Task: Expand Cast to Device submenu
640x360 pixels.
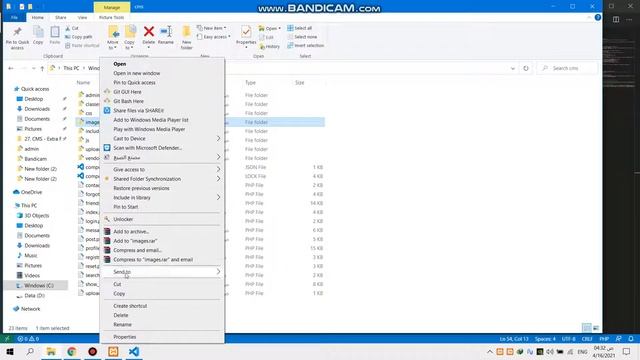Action: click(x=162, y=139)
